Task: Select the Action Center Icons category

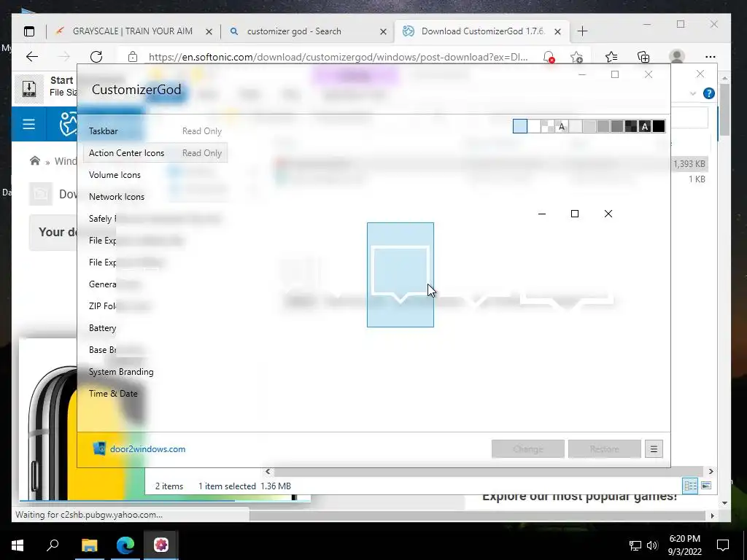Action: tap(155, 153)
